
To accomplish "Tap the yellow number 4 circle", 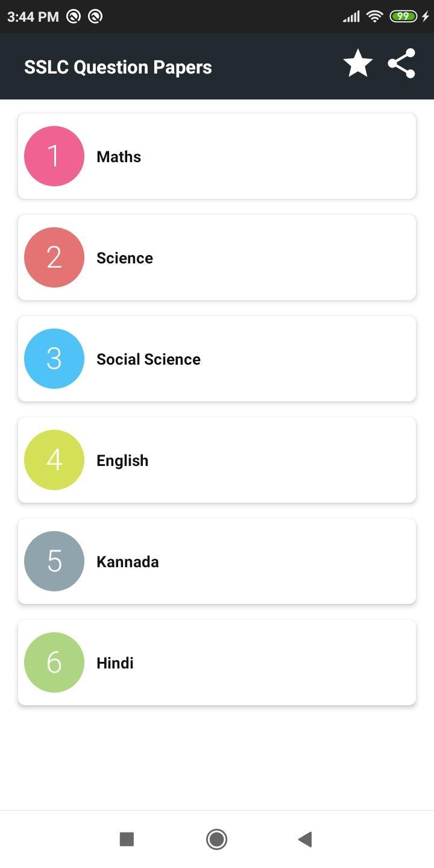I will click(54, 460).
